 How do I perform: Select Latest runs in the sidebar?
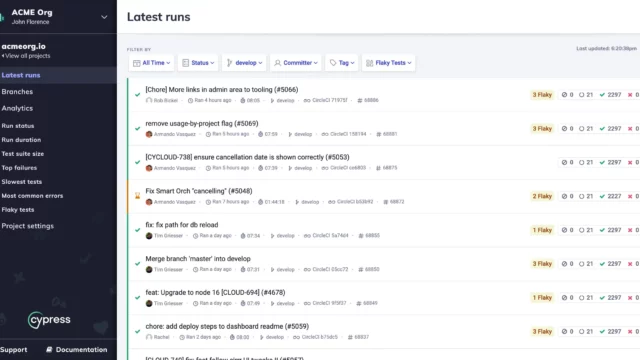point(21,75)
